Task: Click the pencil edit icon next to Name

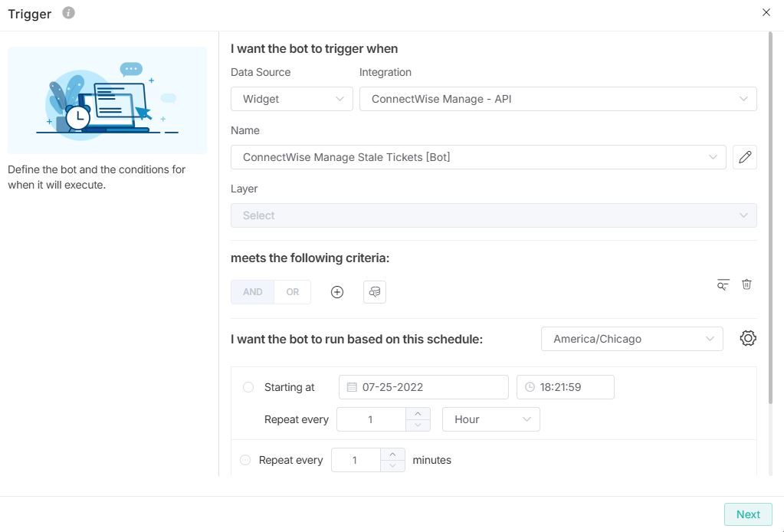Action: tap(744, 157)
